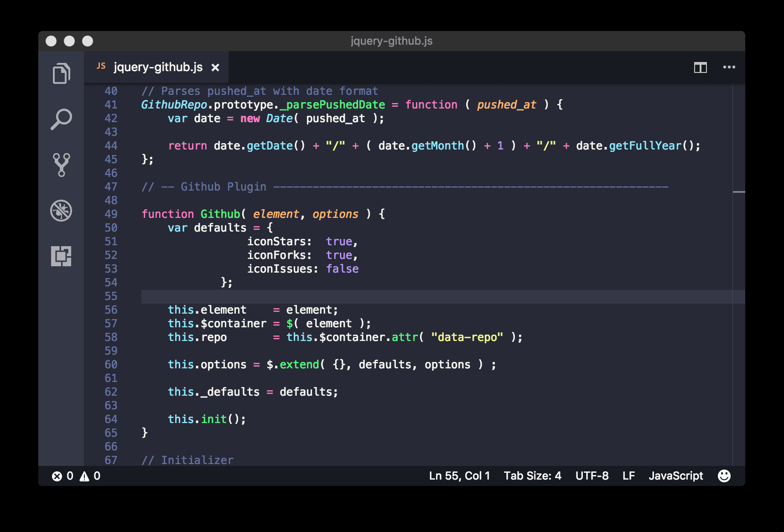The width and height of the screenshot is (784, 532).
Task: Click the pushed_at parameter on line 41
Action: (507, 105)
